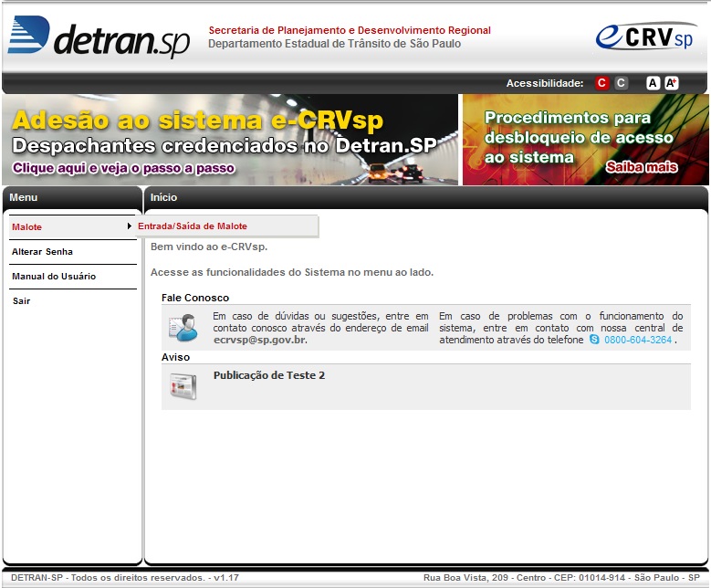Click the Saiba mais link
Screen dimensions: 711x588
[641, 167]
